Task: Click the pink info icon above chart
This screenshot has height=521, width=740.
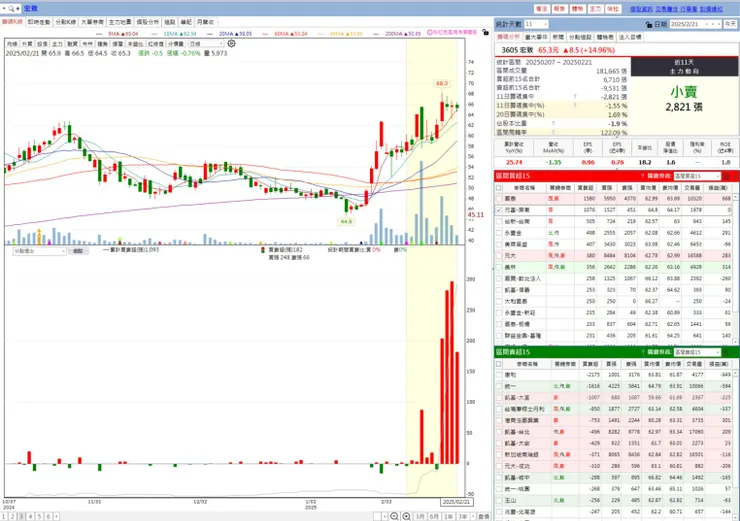Action: click(x=430, y=33)
